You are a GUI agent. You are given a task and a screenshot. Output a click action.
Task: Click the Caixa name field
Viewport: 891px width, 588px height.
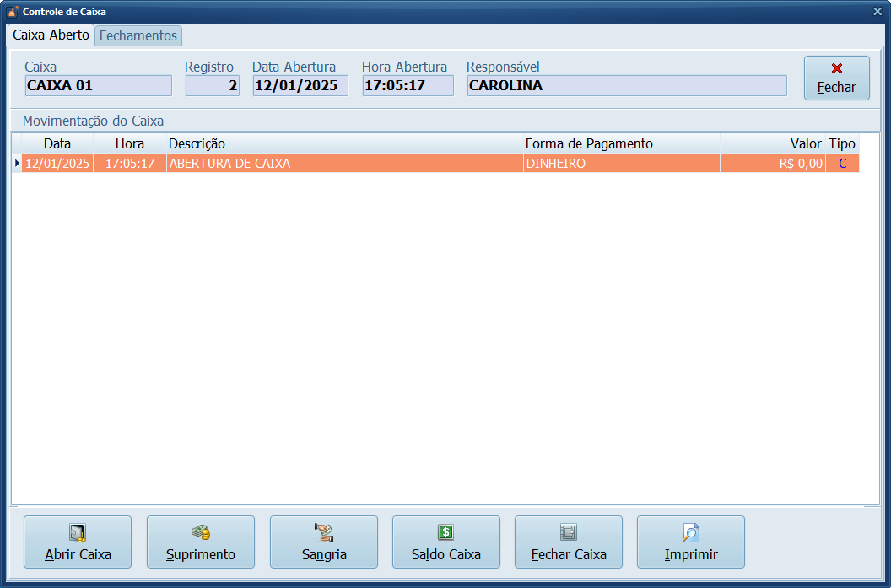pos(98,85)
